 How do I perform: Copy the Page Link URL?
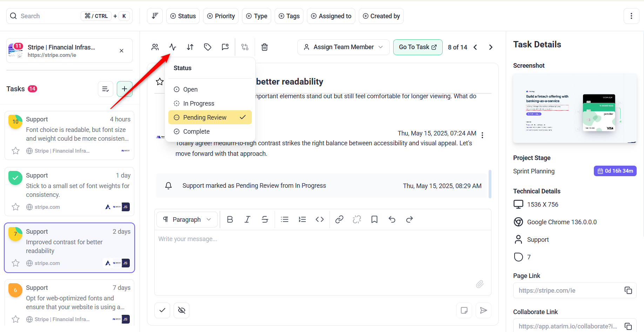628,291
